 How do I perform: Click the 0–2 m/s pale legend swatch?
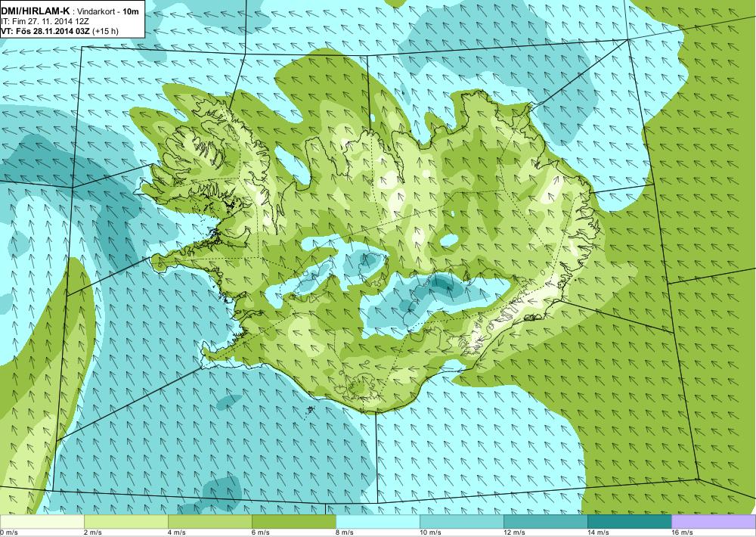tap(42, 522)
